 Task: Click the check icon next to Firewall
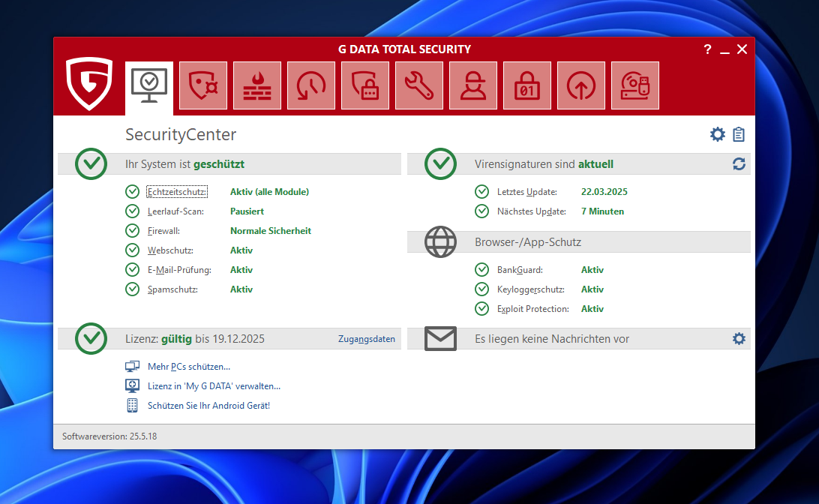point(132,230)
